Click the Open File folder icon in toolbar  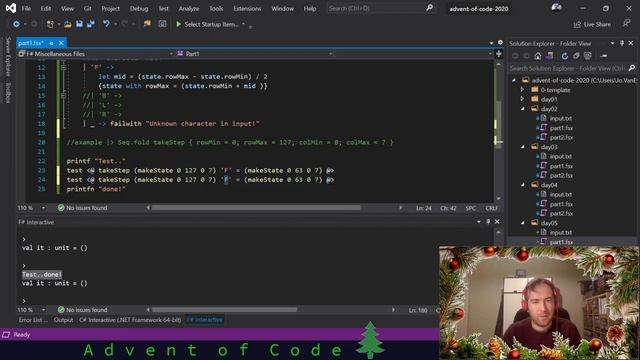(x=68, y=24)
